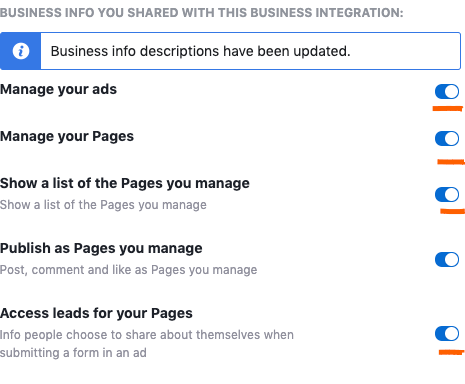Click the gray 'Show a list of the Pages you manage' description
This screenshot has width=465, height=384.
coord(103,205)
